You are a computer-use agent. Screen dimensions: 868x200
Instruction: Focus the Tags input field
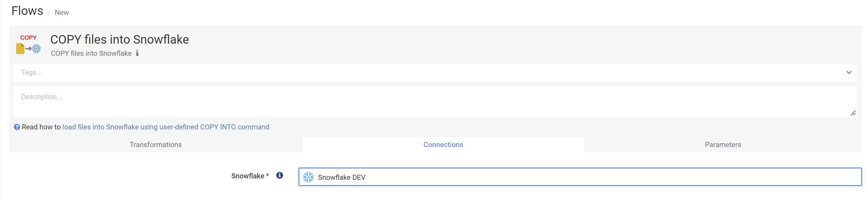pos(428,72)
